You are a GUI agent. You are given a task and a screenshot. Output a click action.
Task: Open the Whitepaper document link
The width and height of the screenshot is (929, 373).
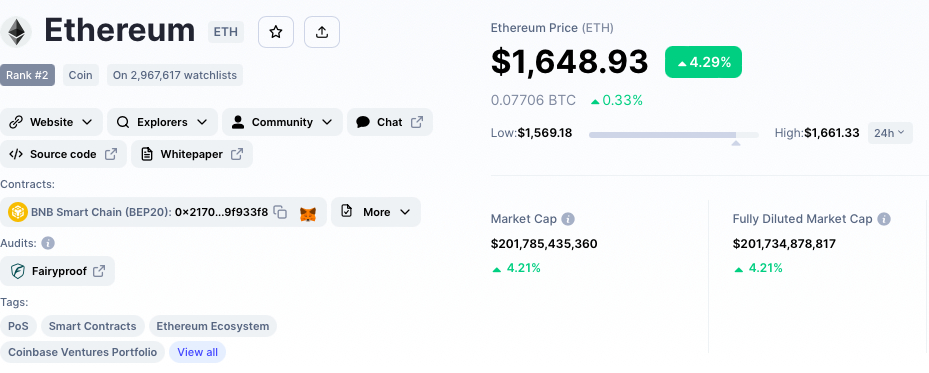[192, 154]
